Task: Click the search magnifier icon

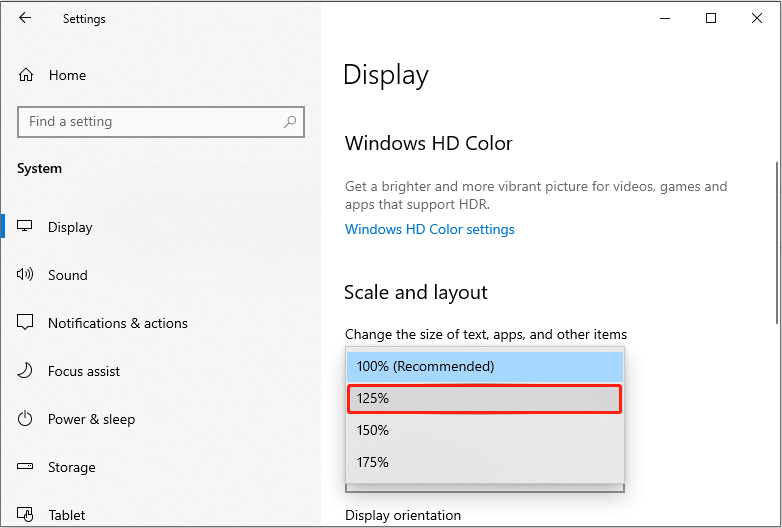Action: tap(290, 121)
